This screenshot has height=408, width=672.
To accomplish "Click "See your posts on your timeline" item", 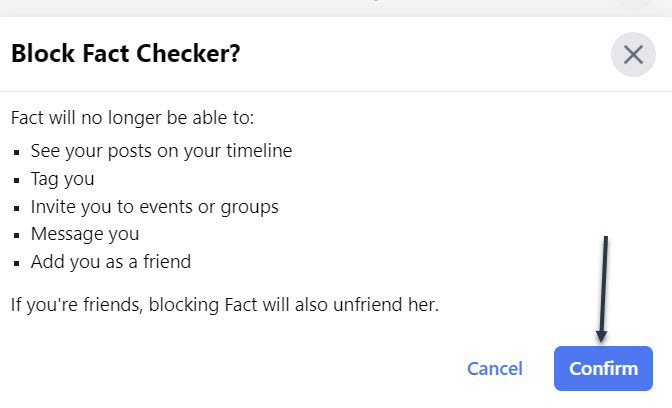I will click(x=161, y=151).
